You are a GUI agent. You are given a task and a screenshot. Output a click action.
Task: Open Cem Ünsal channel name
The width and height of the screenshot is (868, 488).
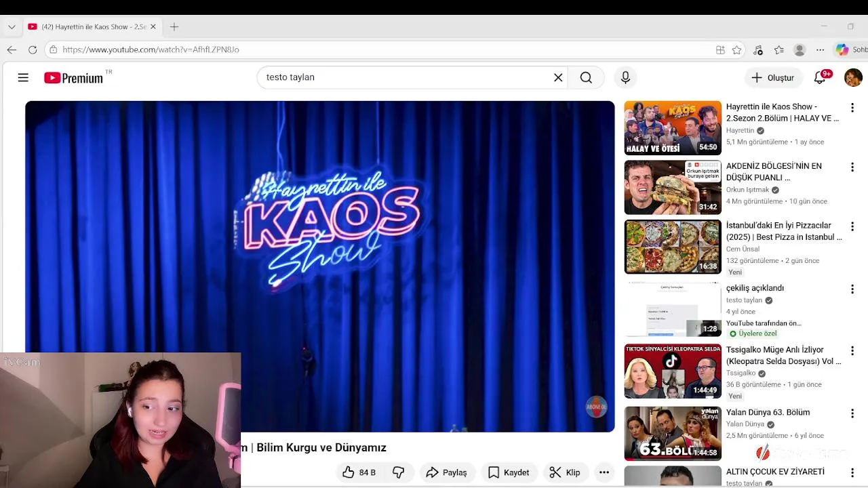[x=743, y=249]
